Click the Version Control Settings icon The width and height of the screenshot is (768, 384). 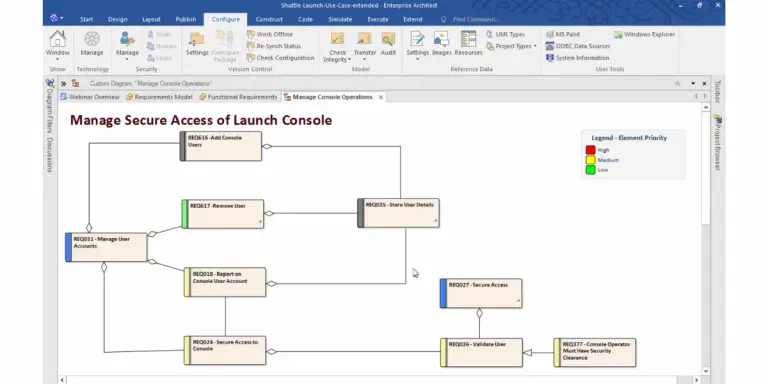click(197, 39)
